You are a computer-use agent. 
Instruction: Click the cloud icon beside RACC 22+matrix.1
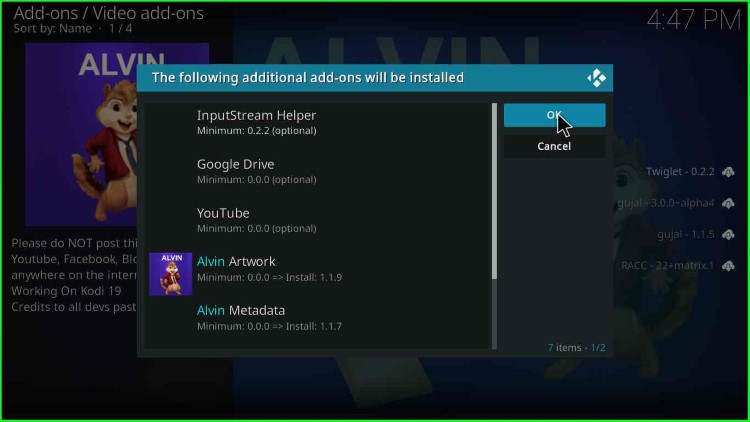[728, 266]
